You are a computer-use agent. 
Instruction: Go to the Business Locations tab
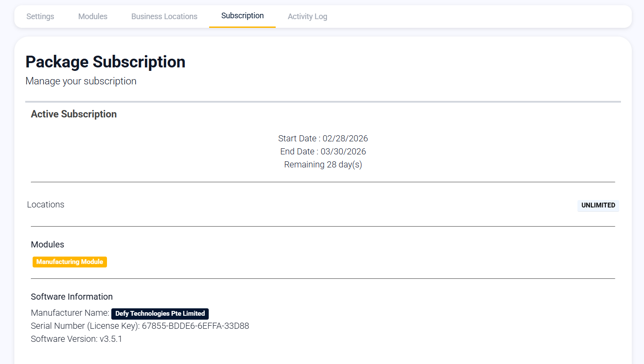(164, 17)
